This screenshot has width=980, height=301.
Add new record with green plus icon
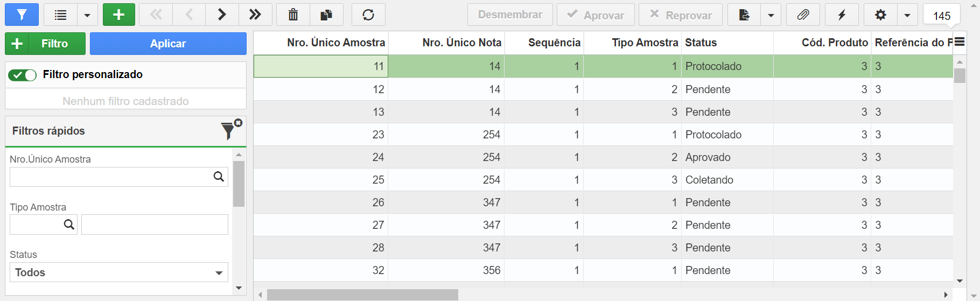118,15
